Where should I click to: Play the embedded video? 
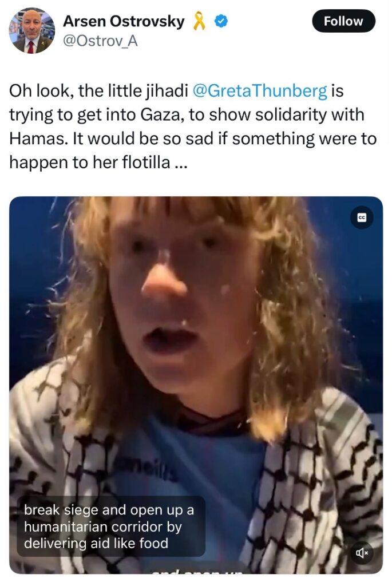click(196, 385)
